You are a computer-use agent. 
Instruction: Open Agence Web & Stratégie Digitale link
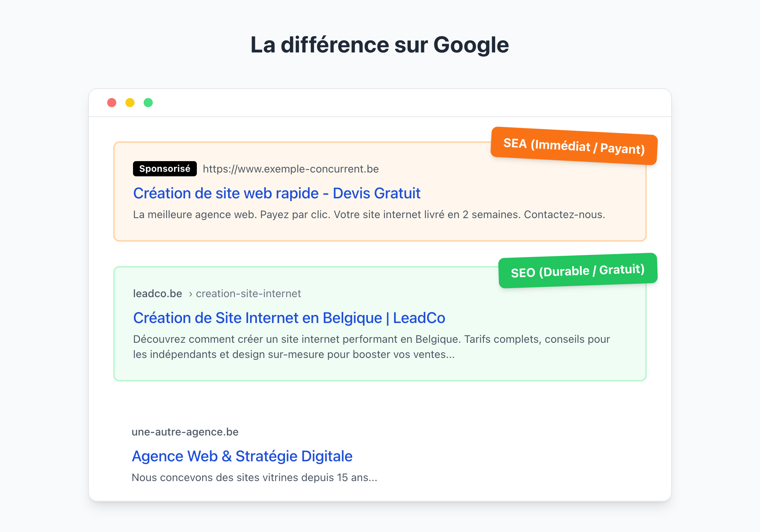(x=242, y=456)
